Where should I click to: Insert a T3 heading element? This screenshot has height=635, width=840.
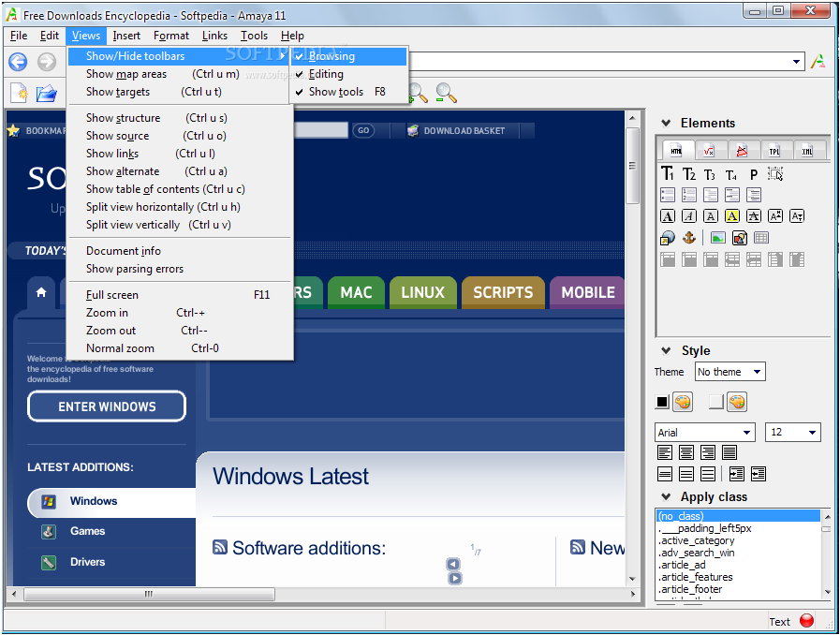click(710, 175)
